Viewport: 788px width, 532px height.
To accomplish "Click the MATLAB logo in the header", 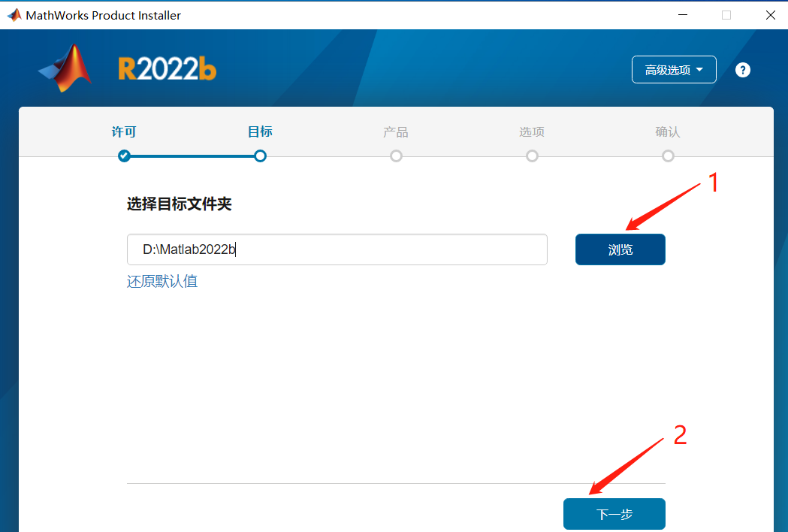I will [65, 68].
